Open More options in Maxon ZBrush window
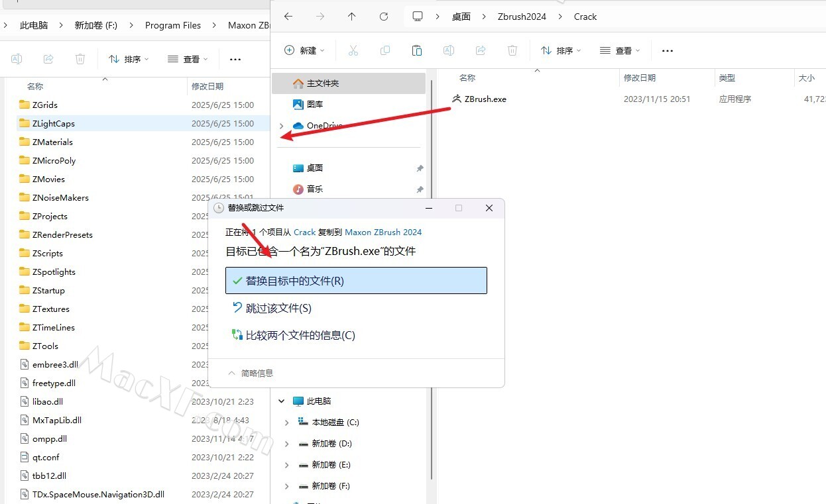Image resolution: width=826 pixels, height=504 pixels. 235,59
